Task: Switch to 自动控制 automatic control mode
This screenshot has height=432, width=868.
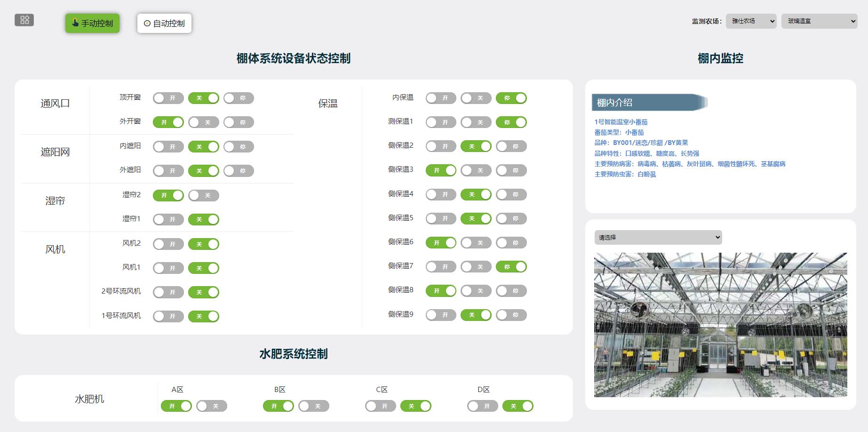Action: [x=164, y=23]
